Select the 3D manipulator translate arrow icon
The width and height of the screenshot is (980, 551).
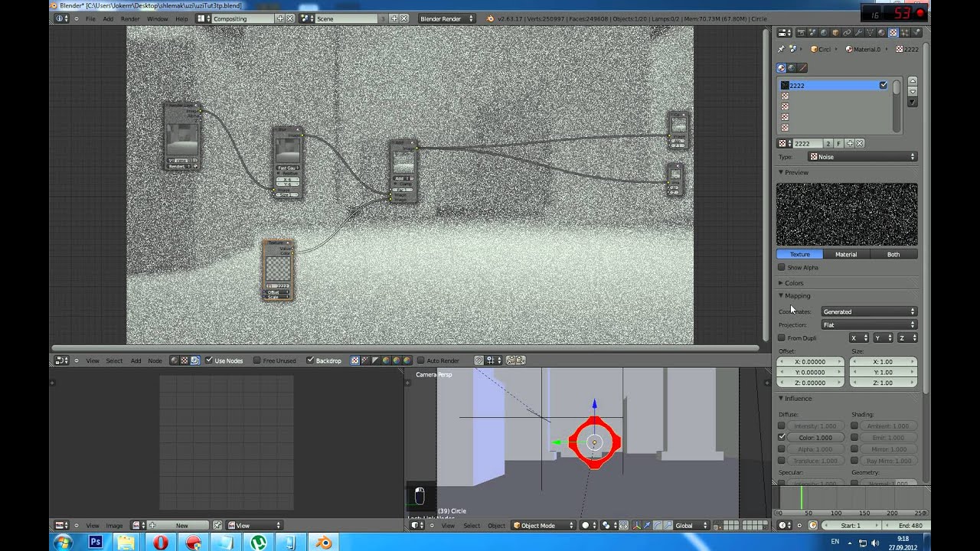(646, 525)
